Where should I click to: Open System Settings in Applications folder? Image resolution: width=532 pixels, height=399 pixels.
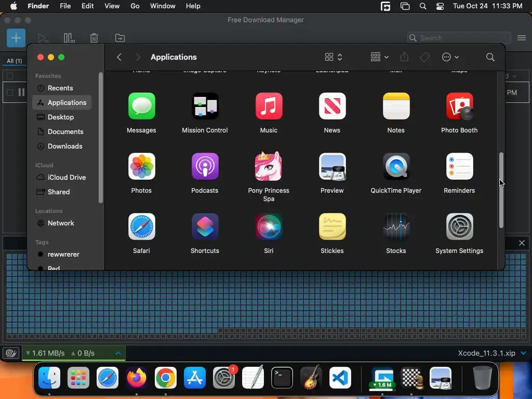coord(459,227)
